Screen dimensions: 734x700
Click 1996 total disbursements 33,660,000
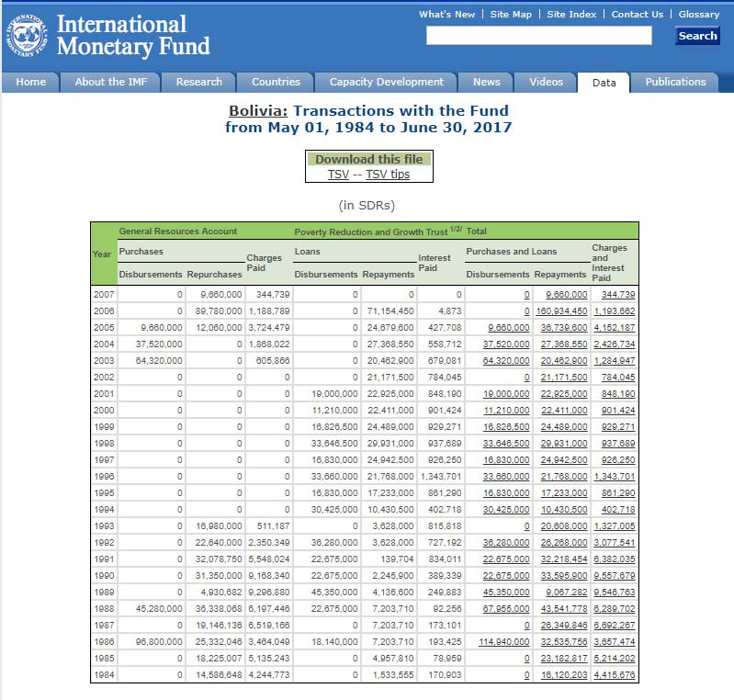point(506,477)
